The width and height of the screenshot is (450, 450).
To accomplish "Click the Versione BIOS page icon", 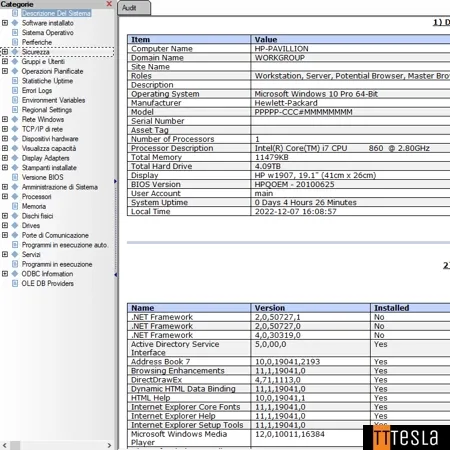I will coord(15,177).
